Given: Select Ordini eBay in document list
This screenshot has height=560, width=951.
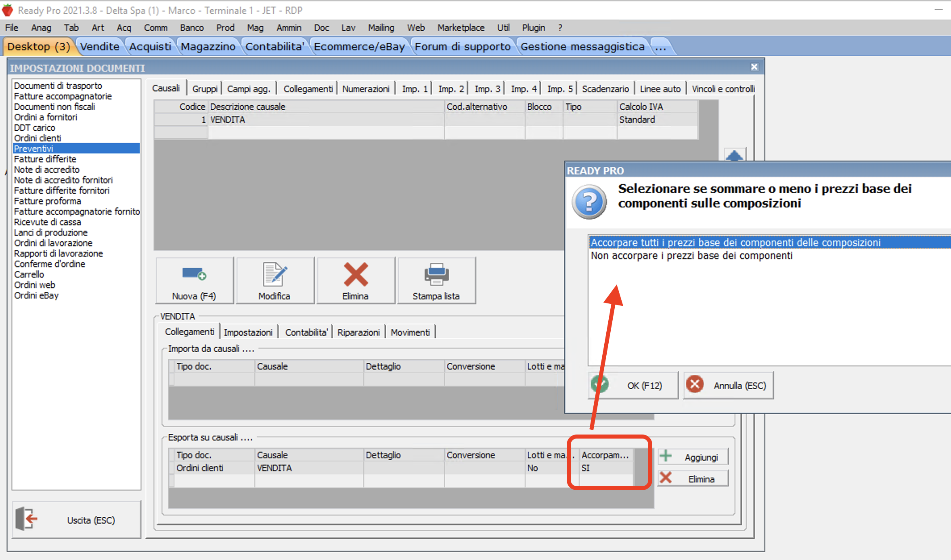Looking at the screenshot, I should pyautogui.click(x=76, y=295).
